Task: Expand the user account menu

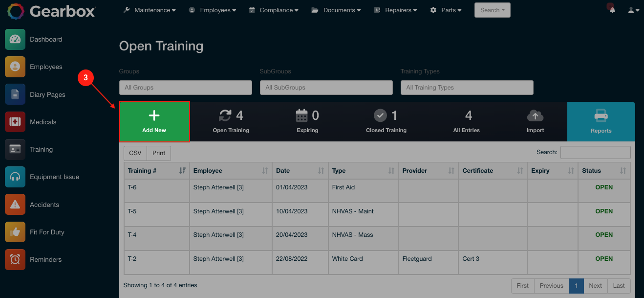Action: point(633,10)
